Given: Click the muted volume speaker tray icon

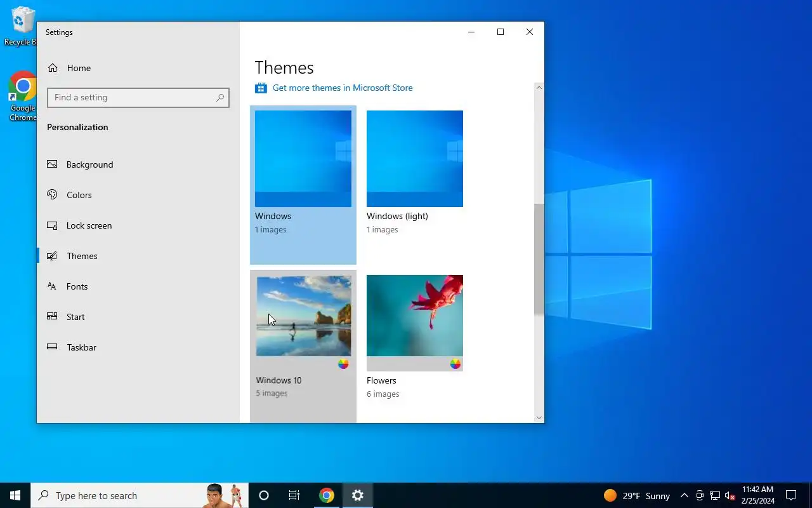Looking at the screenshot, I should (730, 496).
